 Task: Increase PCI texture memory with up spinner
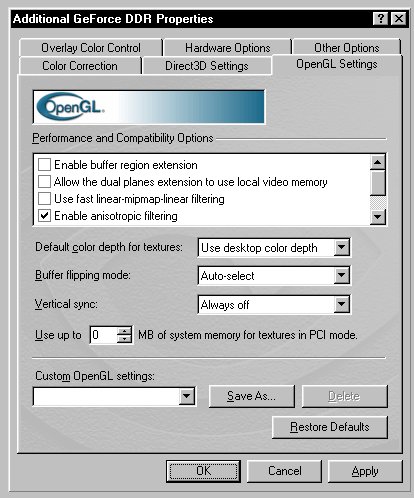coord(125,331)
